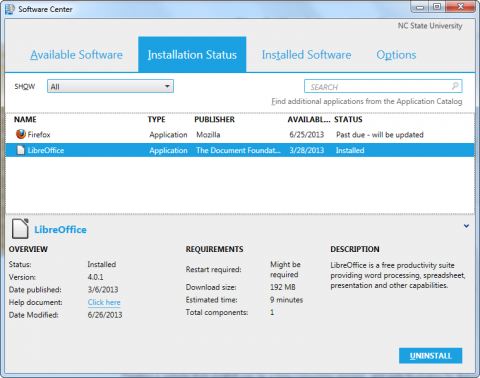Click the large LibreOffice icon in the details pane

click(20, 229)
